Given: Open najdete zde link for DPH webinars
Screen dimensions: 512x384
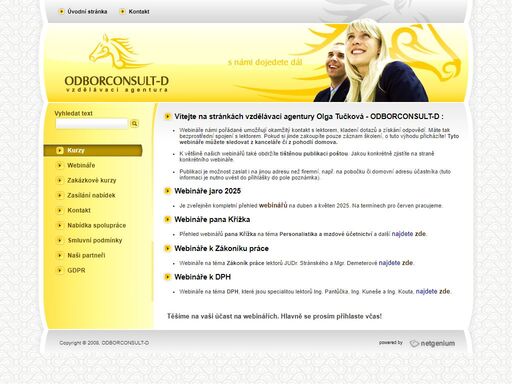Looking at the screenshot, I should [x=433, y=291].
